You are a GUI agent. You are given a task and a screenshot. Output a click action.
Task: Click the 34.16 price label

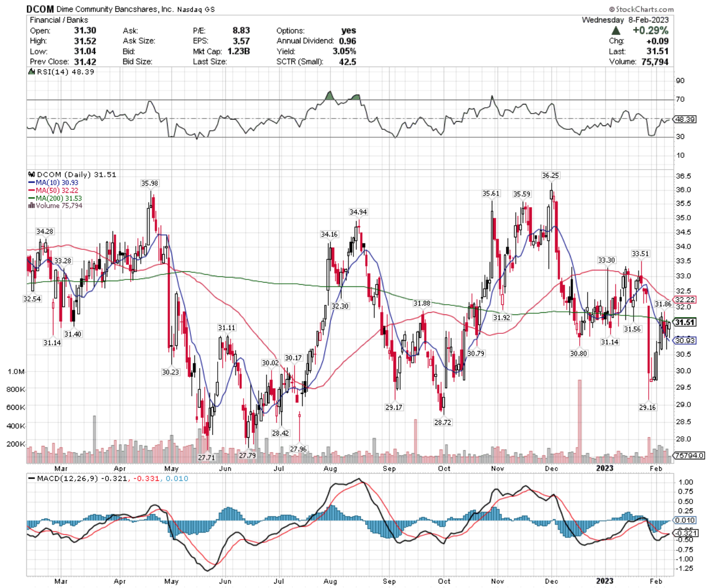(x=329, y=235)
